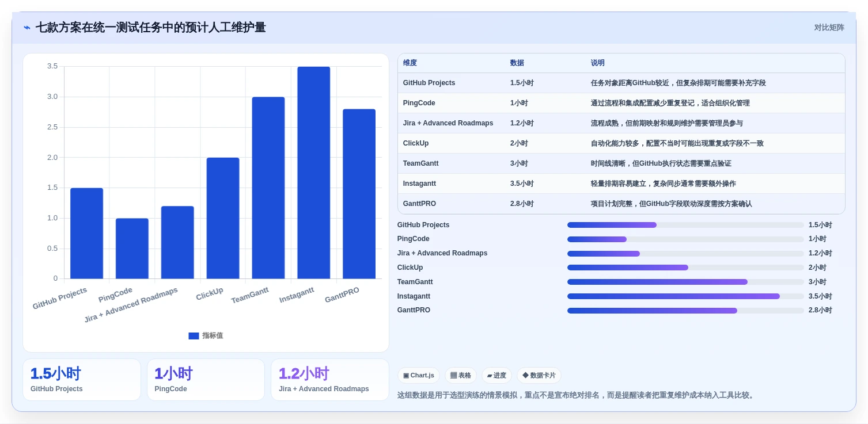
Task: Click Jira + Advanced Roadmaps in the table
Action: point(448,123)
